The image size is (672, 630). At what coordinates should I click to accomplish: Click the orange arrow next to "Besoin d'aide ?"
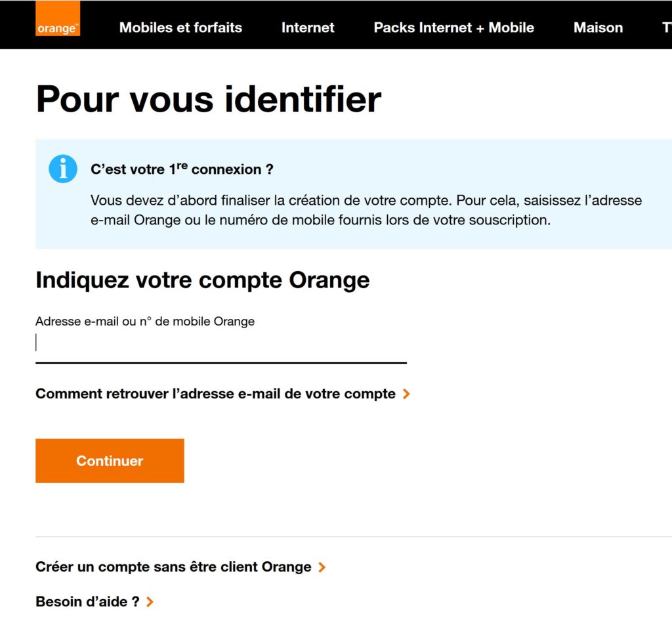(149, 602)
